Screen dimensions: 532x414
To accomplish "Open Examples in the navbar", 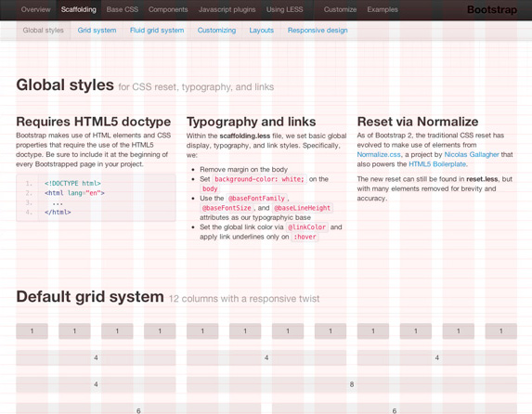I will pyautogui.click(x=383, y=9).
